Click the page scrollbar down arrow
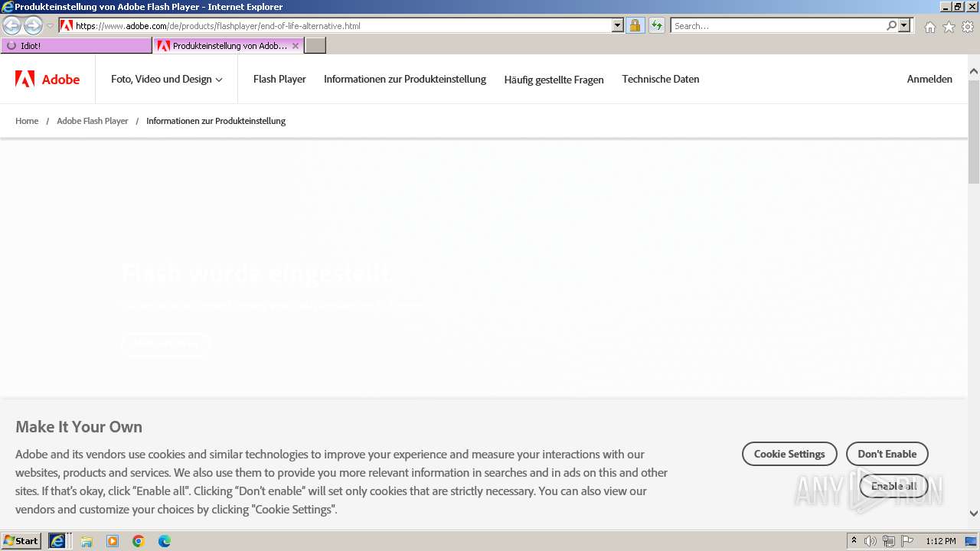 coord(974,514)
